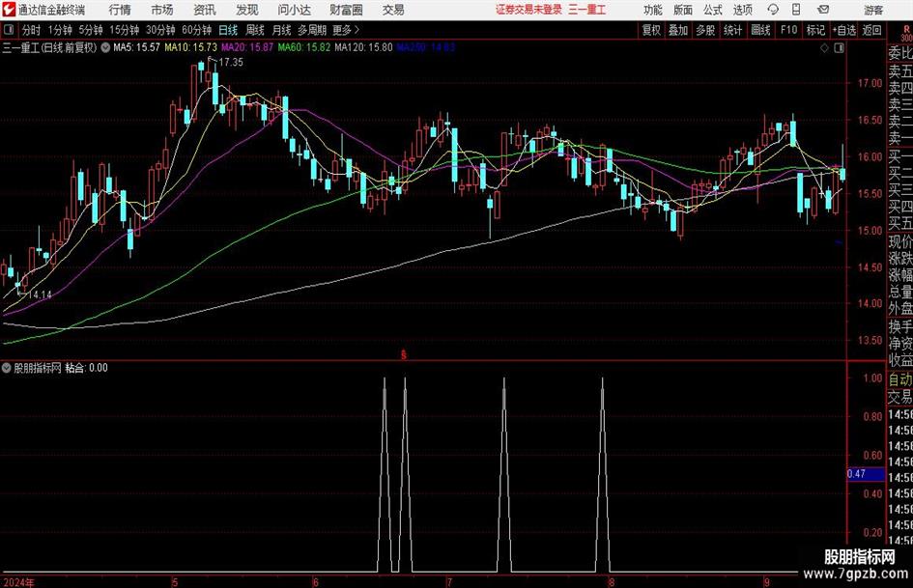913x588 pixels.
Task: Switch to the 1分钟 period tab
Action: pyautogui.click(x=60, y=30)
